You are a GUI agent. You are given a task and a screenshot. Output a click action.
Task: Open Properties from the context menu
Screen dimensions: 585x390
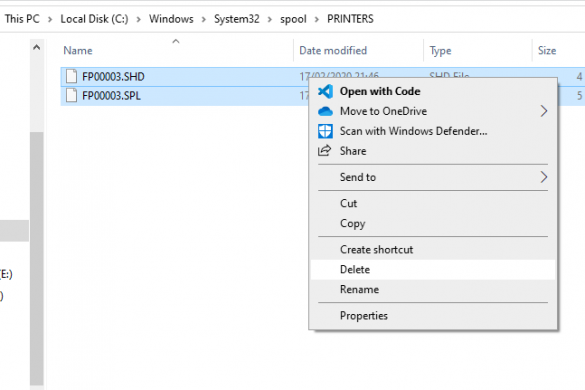click(x=433, y=316)
